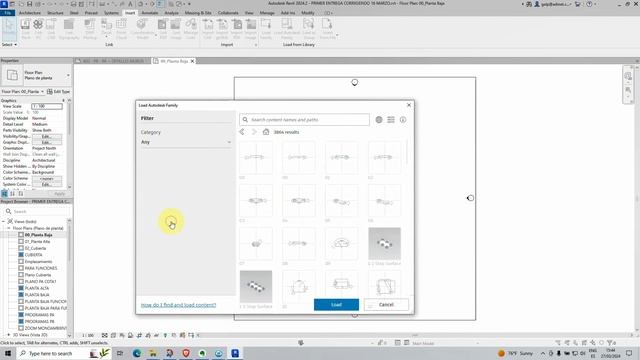Screen dimensions: 640x360
Task: Click the Color Scheme button in Properties
Action: [x=47, y=178]
